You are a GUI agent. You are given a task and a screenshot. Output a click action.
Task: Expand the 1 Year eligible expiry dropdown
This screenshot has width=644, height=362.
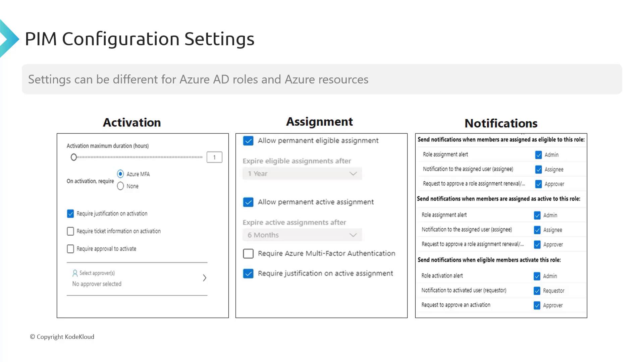302,174
